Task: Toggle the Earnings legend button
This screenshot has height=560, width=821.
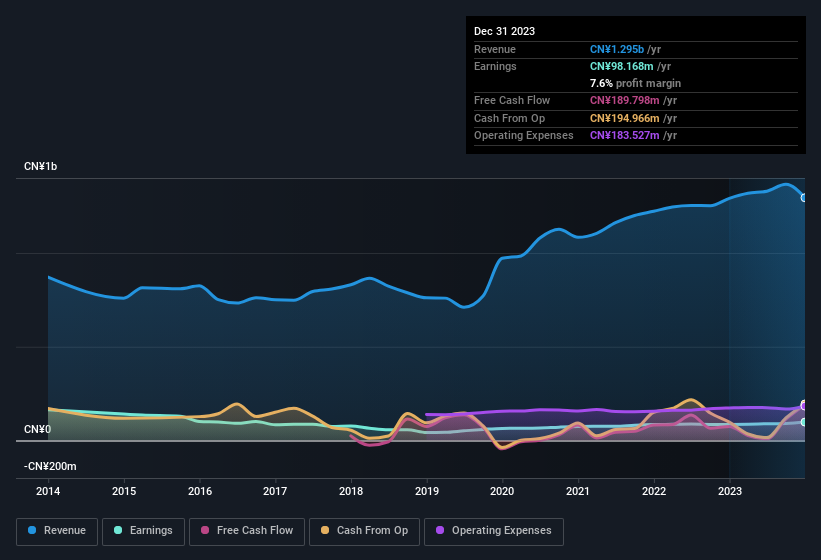Action: pyautogui.click(x=143, y=531)
